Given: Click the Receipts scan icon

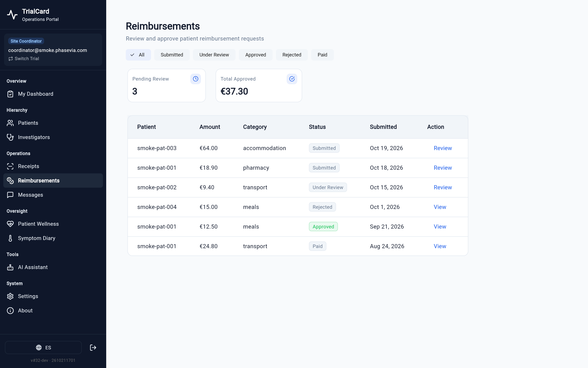Looking at the screenshot, I should [10, 166].
